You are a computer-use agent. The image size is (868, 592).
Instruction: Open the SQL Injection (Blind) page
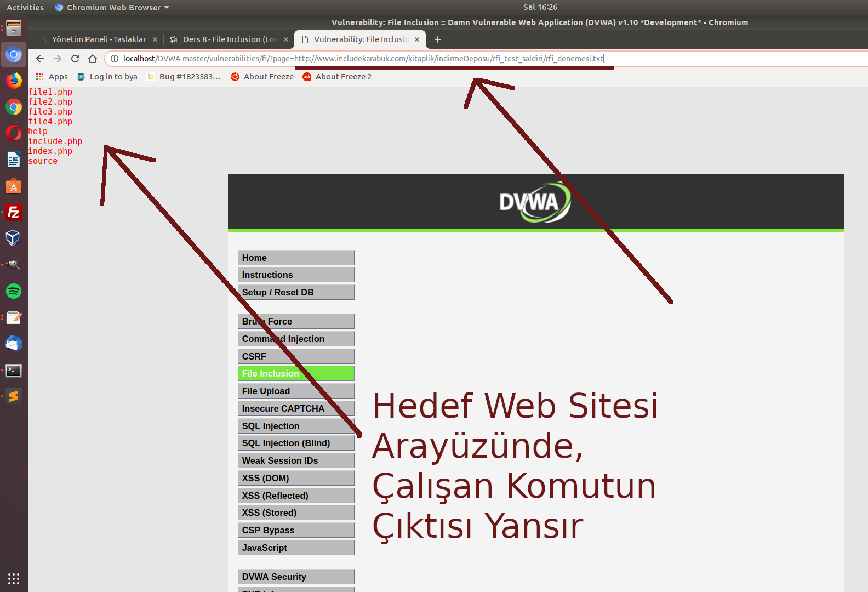pyautogui.click(x=296, y=443)
